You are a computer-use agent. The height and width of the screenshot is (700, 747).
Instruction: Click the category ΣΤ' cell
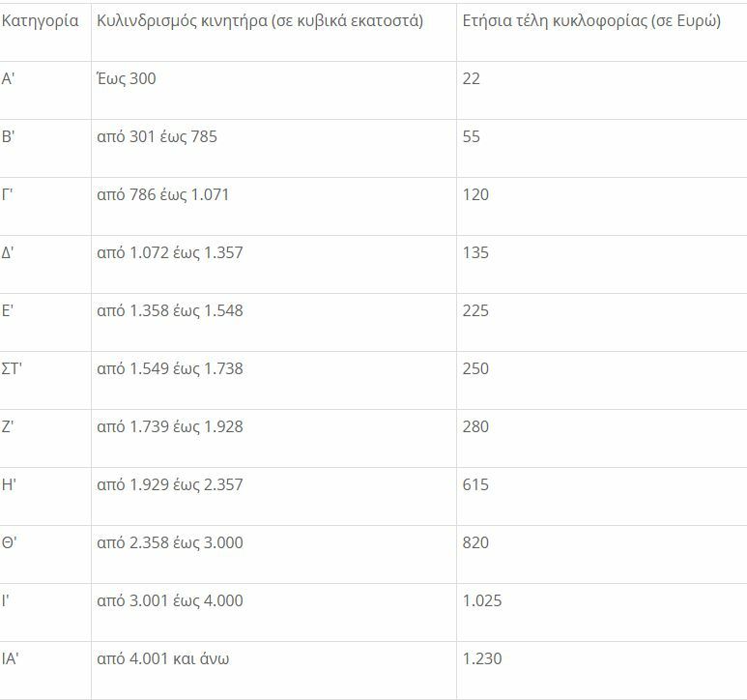[x=13, y=369]
